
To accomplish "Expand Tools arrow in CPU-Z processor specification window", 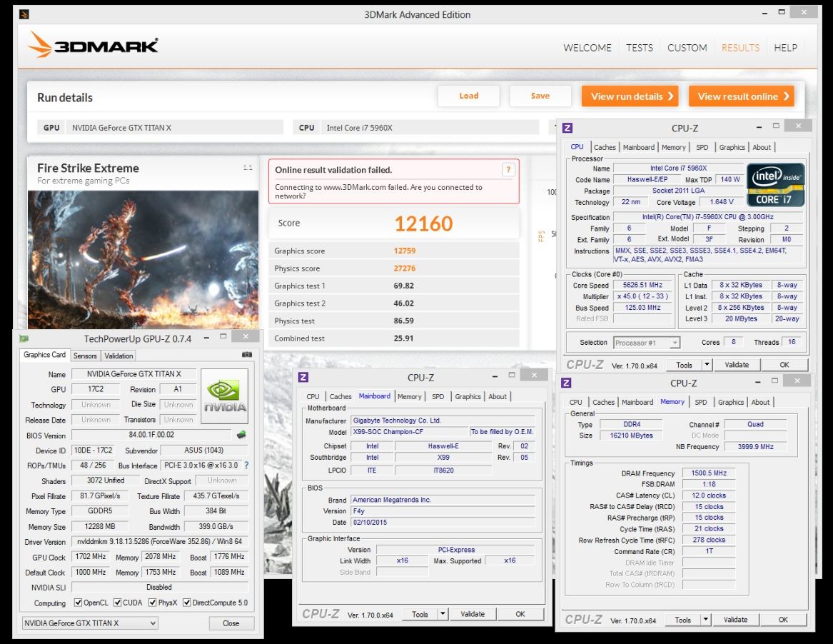I will [707, 365].
